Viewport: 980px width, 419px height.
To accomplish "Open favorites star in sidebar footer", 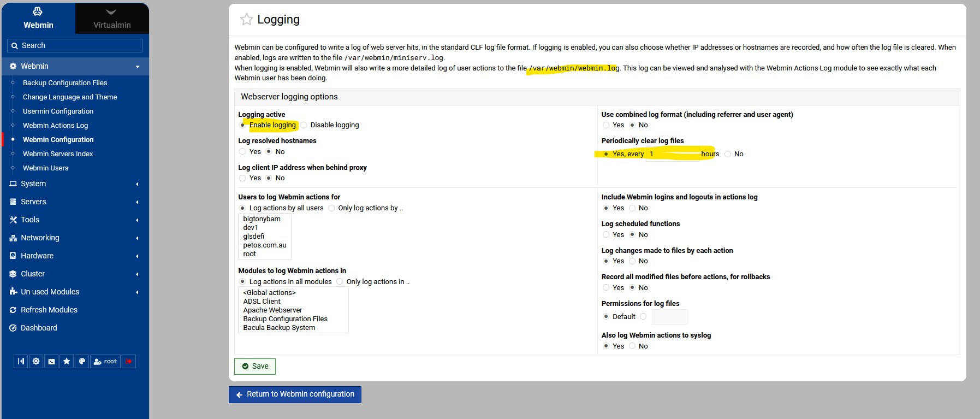I will (67, 361).
